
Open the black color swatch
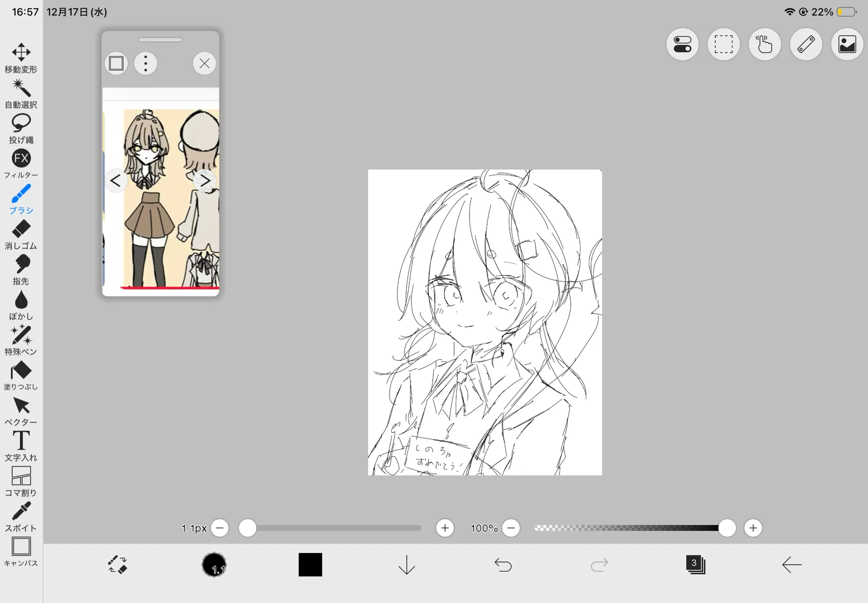point(310,565)
